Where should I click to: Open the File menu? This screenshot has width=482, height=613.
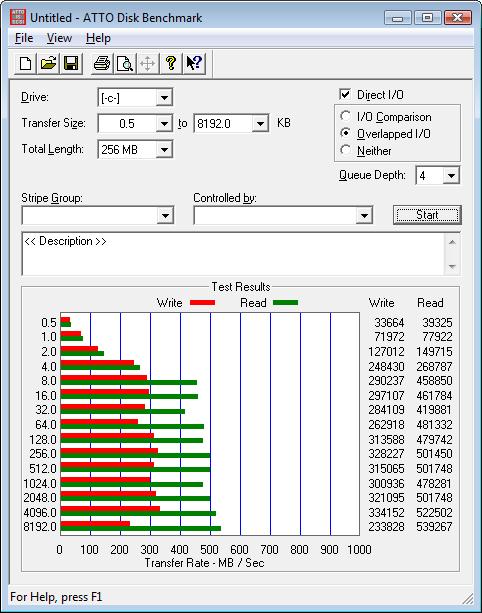24,38
